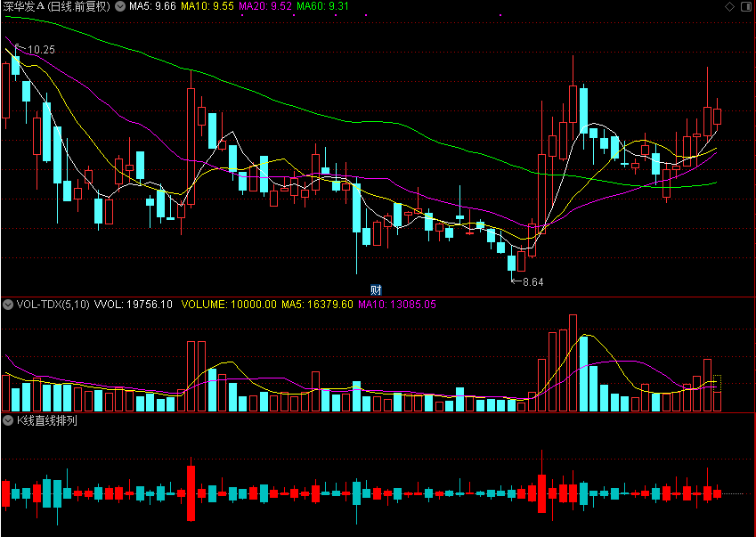This screenshot has height=537, width=756.
Task: Click the volume MA5: 16379.60 label
Action: pos(317,305)
